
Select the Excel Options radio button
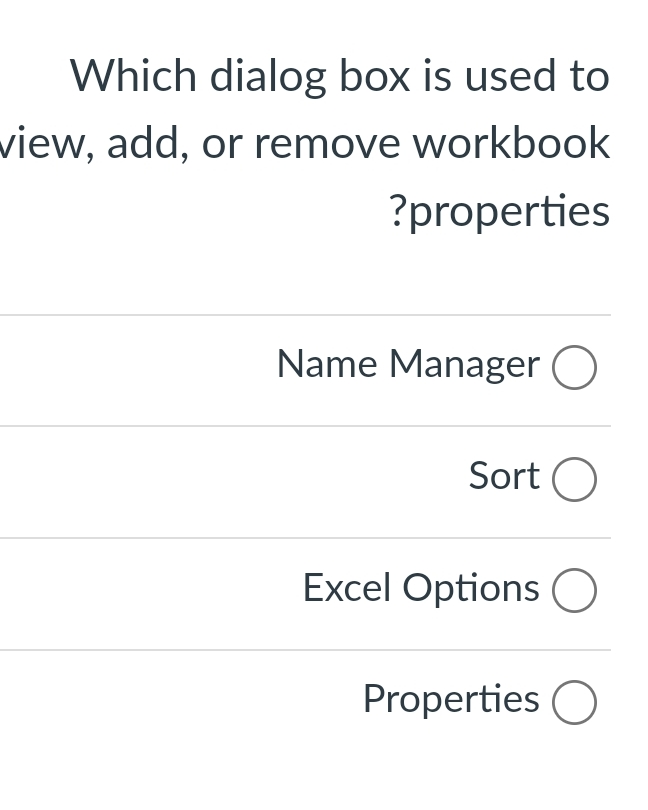[574, 591]
